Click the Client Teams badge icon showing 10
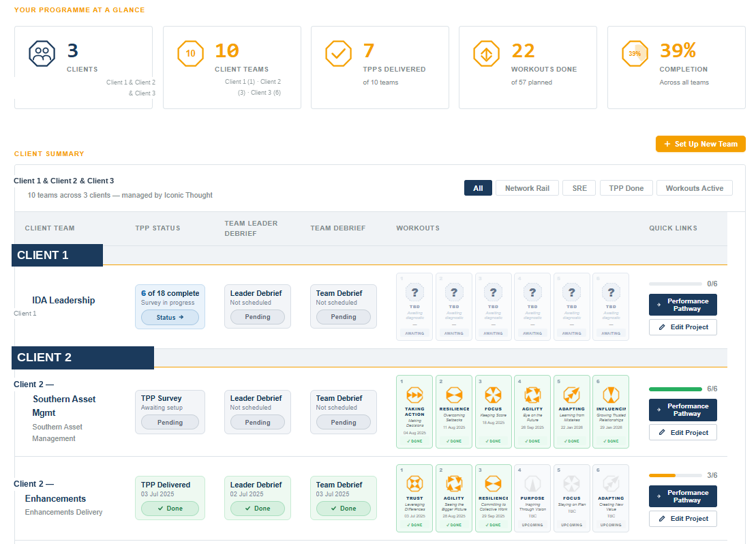Screen dimensions: 756x544 click(190, 54)
